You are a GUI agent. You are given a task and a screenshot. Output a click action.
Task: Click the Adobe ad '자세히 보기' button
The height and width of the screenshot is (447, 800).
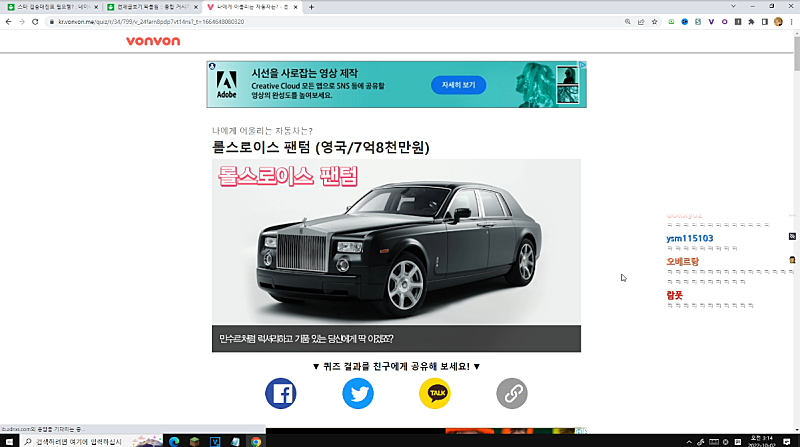pos(458,85)
